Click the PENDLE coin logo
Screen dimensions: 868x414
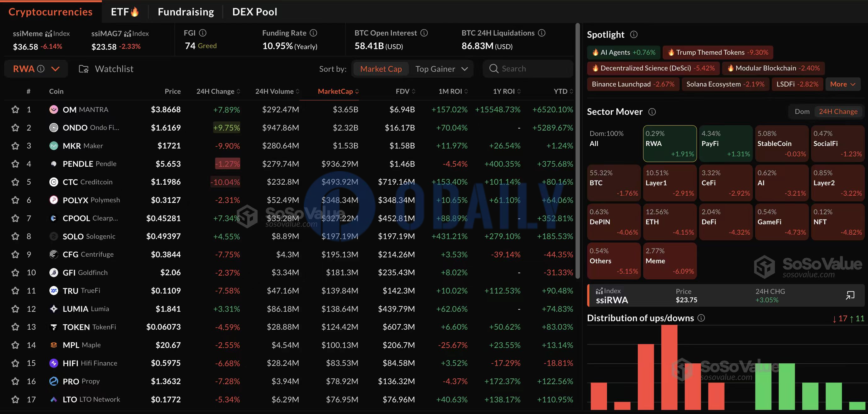[x=53, y=164]
